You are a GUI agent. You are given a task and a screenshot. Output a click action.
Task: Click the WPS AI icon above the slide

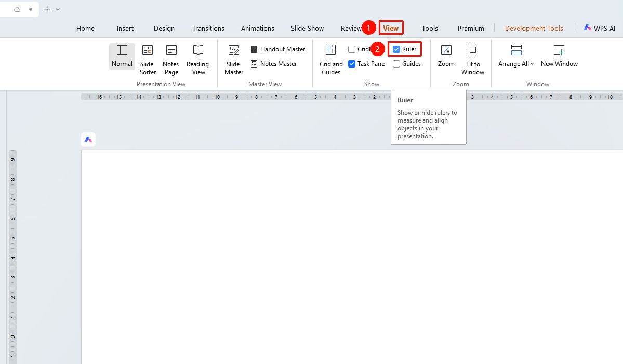click(x=88, y=140)
